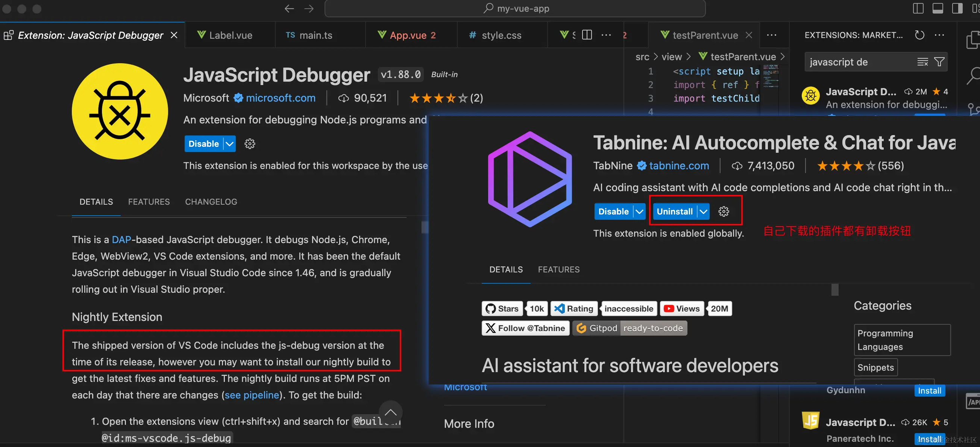Screen dimensions: 980x447
Task: Click the Uninstall button for Tabnine
Action: pos(674,211)
